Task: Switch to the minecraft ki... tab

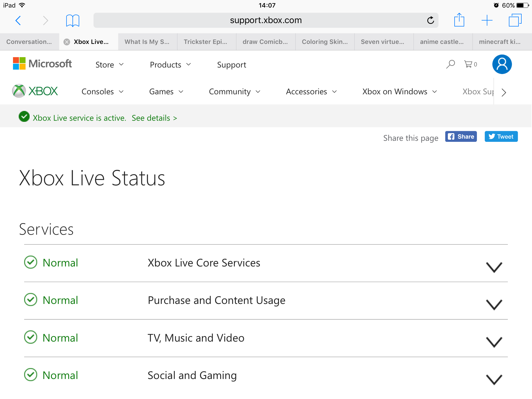Action: 502,42
